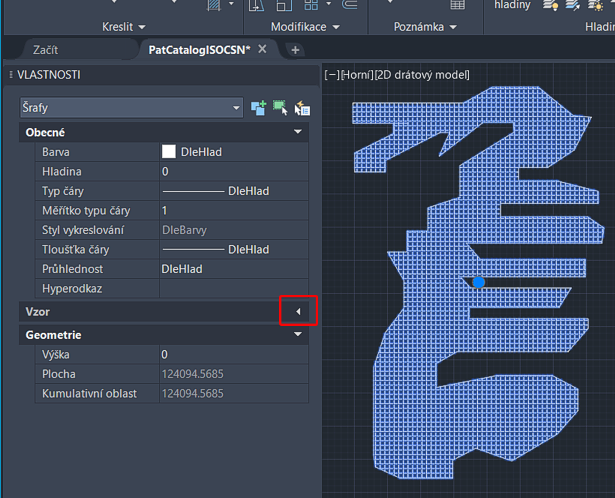Click the viewport [−] control label

click(331, 75)
